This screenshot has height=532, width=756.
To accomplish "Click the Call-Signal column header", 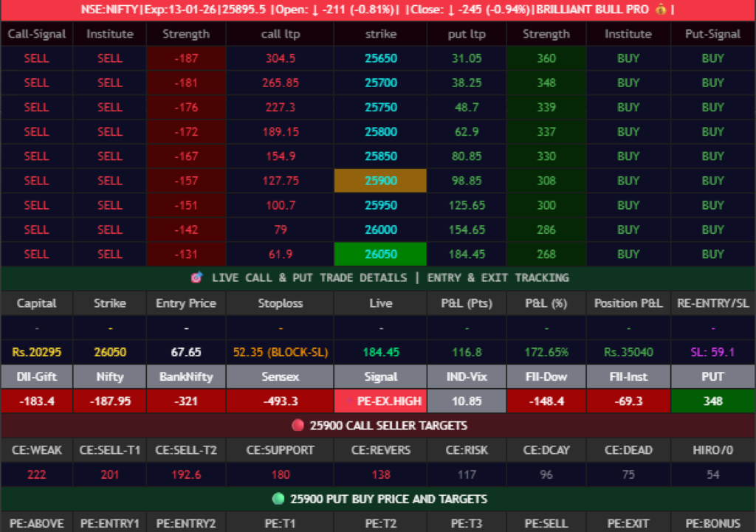I will (37, 34).
